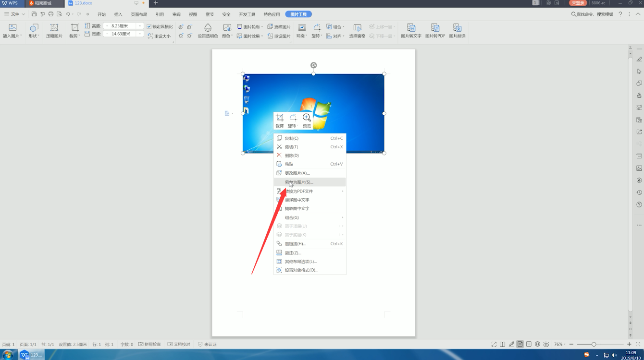Click the search command box (查找命令)

[592, 14]
